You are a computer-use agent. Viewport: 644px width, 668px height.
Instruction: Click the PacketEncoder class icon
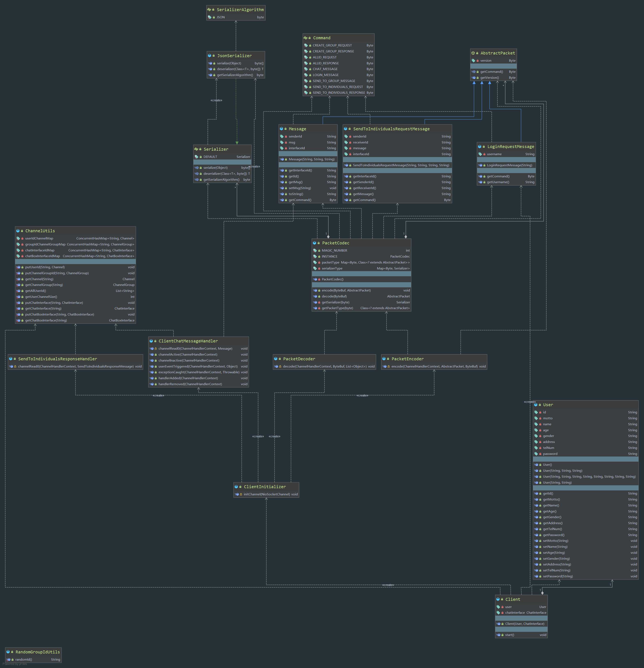click(x=384, y=359)
